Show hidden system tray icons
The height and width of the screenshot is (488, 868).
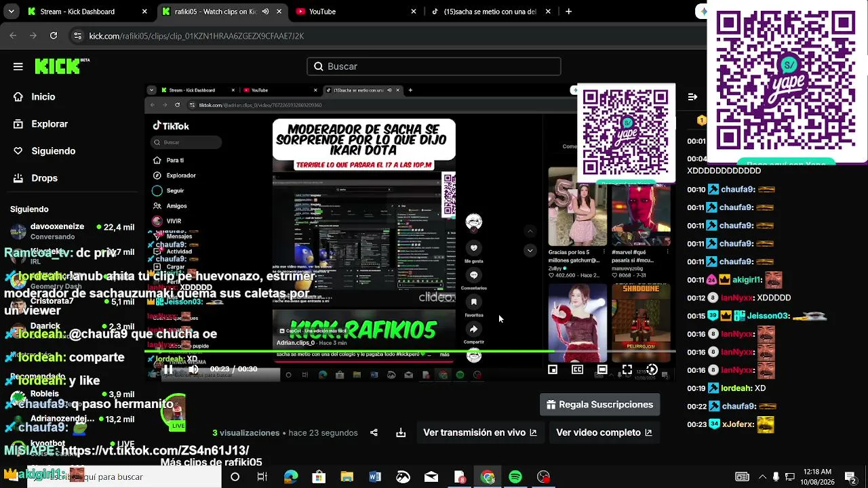pos(762,477)
